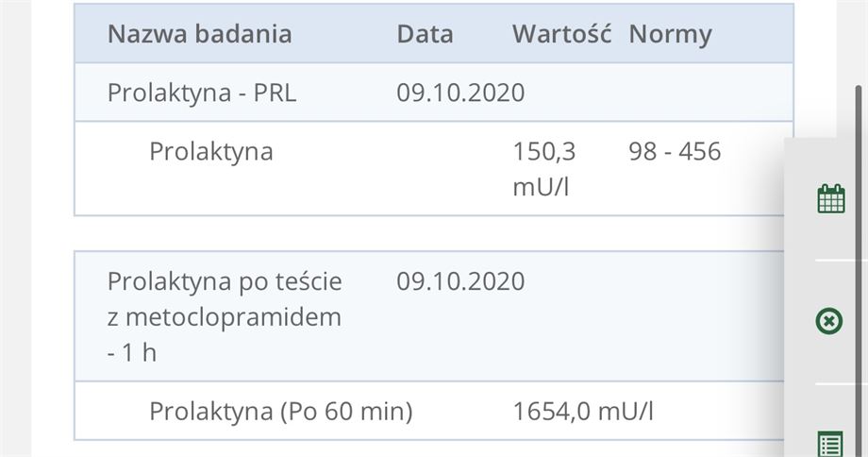This screenshot has width=868, height=457.
Task: Click the 1654,0 mU/l result value
Action: tap(583, 411)
